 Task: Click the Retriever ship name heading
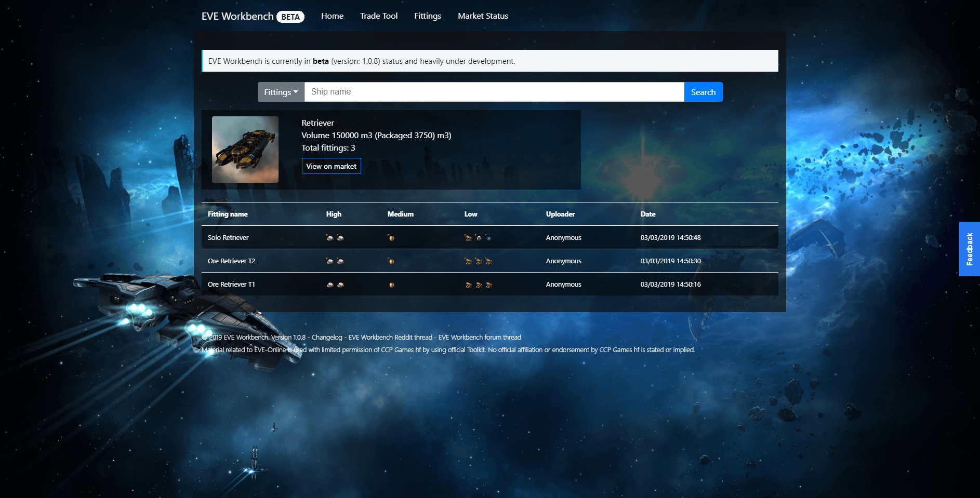[317, 123]
